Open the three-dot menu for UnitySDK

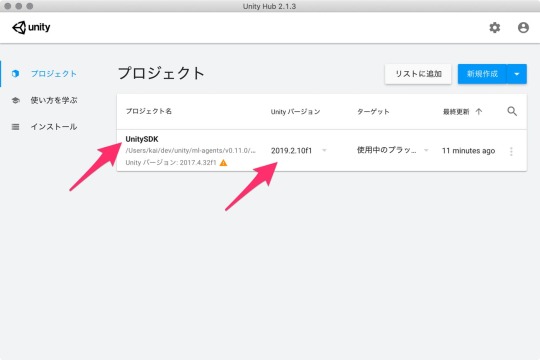pyautogui.click(x=511, y=151)
